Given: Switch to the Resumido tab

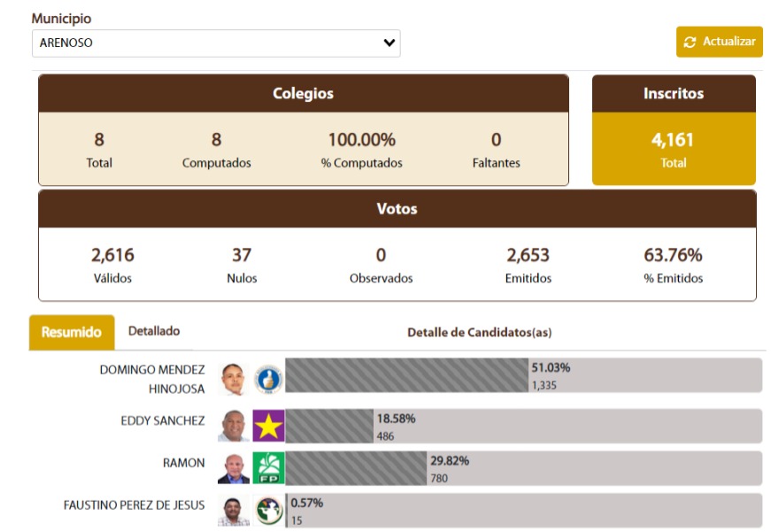Looking at the screenshot, I should tap(72, 332).
